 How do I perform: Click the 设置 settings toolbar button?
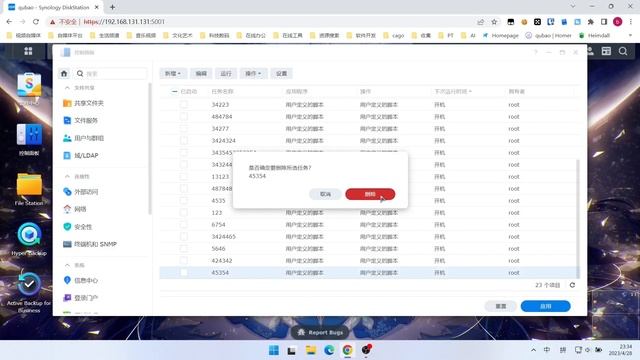[281, 73]
